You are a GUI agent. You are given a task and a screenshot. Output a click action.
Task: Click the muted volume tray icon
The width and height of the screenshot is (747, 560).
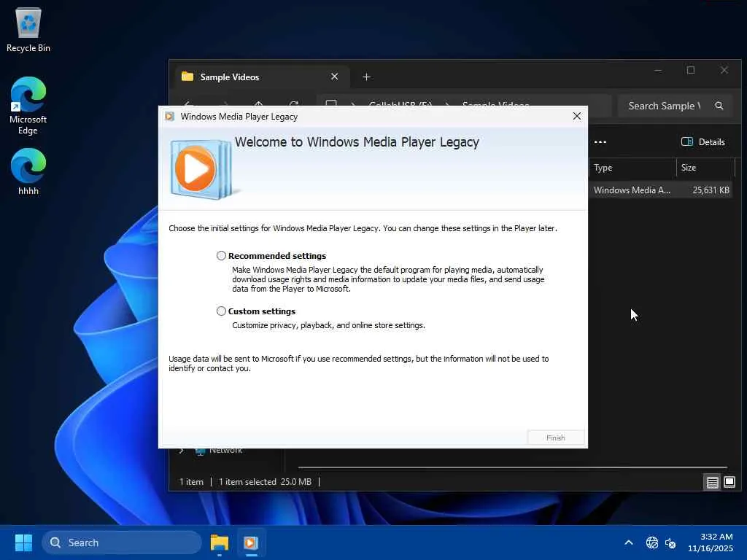coord(670,542)
